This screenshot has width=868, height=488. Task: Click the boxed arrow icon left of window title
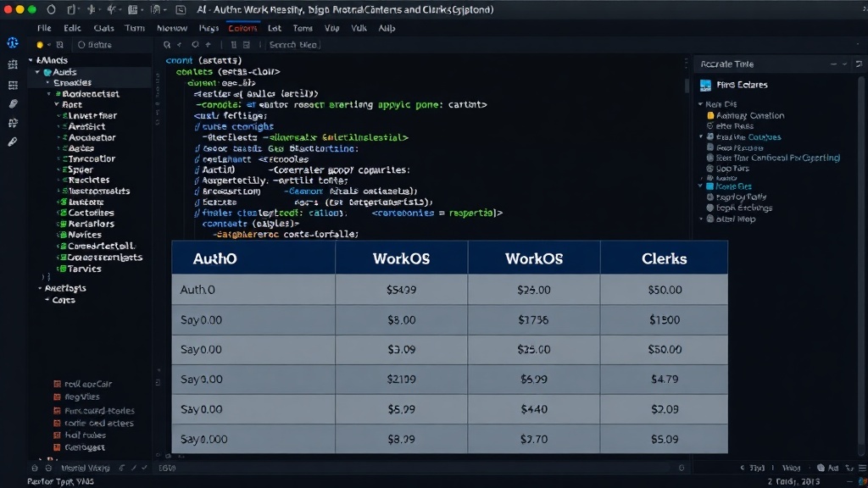[181, 9]
